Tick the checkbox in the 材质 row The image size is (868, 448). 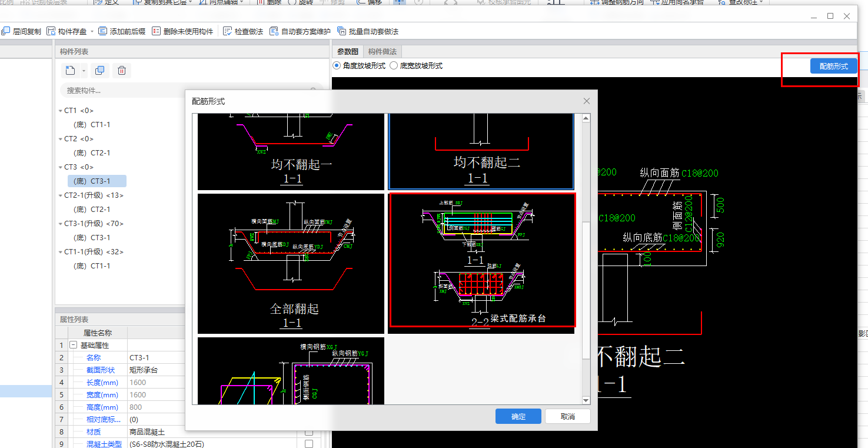coord(309,432)
